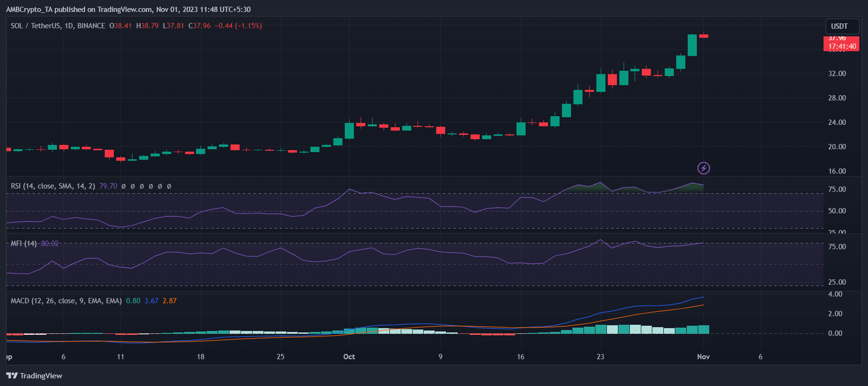Open the TradingView logo link
The image size is (868, 386).
coord(34,375)
